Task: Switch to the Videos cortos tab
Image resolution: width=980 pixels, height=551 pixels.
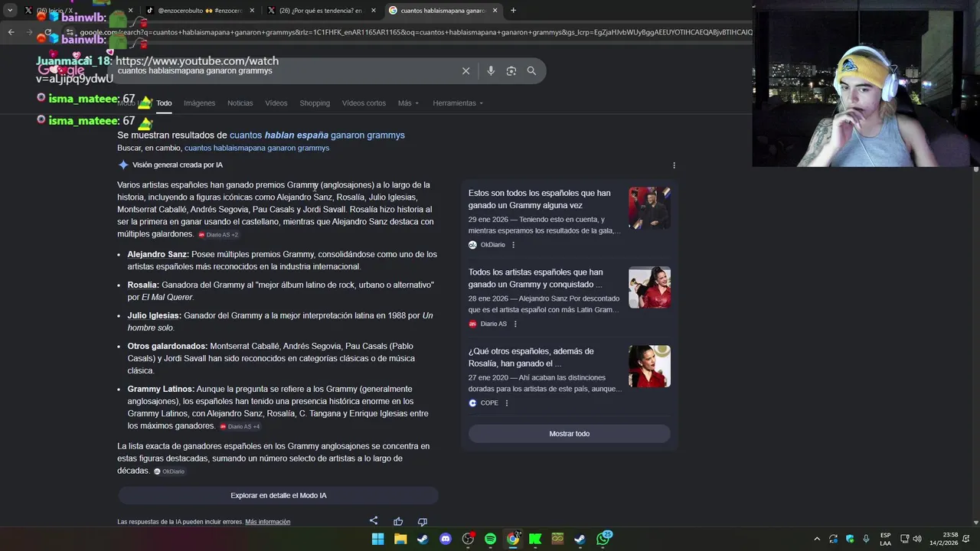Action: 364,103
